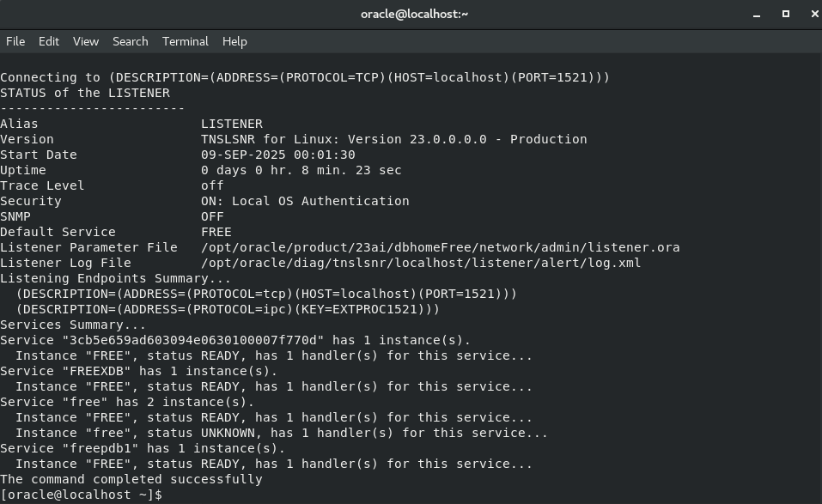Click the Start Date 09-SEP-2025 value
The image size is (822, 504).
coord(277,155)
